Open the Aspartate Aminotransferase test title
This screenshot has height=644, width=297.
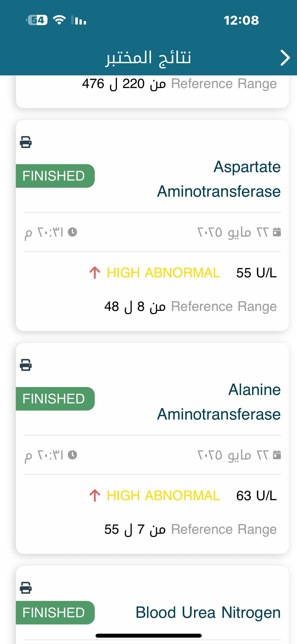click(x=219, y=179)
